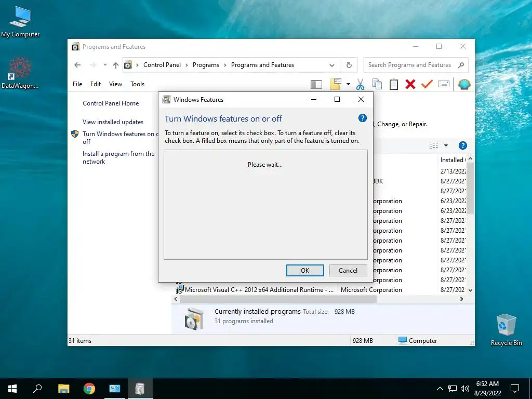Click the Computer entry in status bar
532x399 pixels.
click(418, 340)
